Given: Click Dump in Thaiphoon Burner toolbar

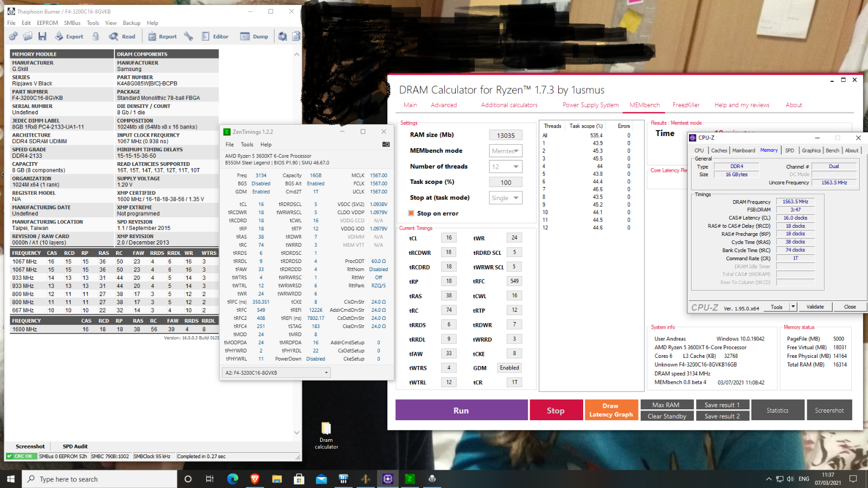Looking at the screenshot, I should coord(254,36).
